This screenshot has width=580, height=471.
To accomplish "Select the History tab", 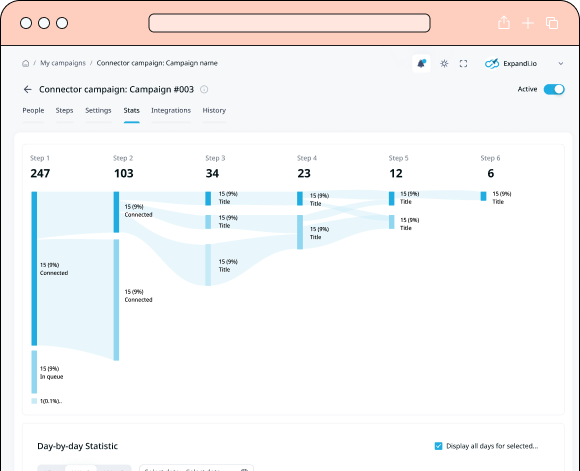I will coord(214,110).
